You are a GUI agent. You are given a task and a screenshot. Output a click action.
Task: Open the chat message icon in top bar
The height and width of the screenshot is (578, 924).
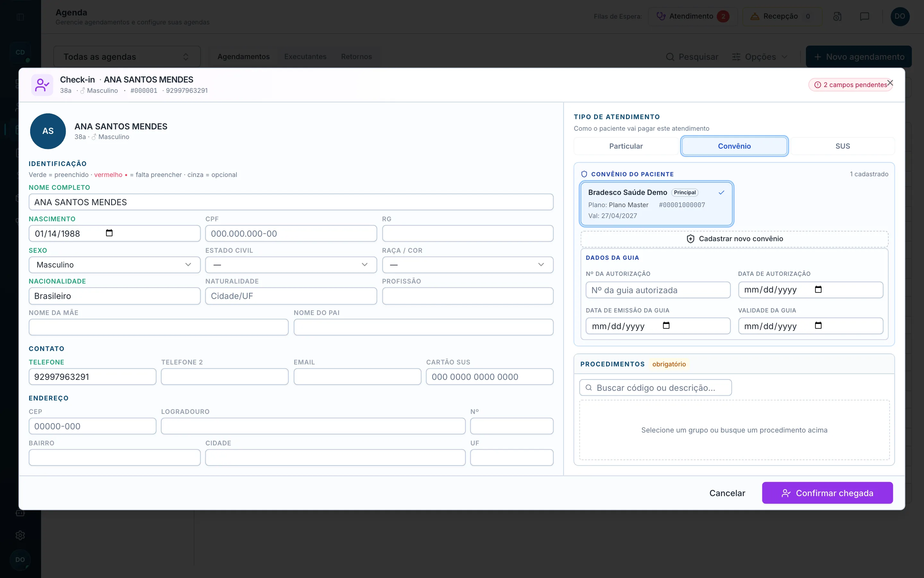(x=864, y=16)
